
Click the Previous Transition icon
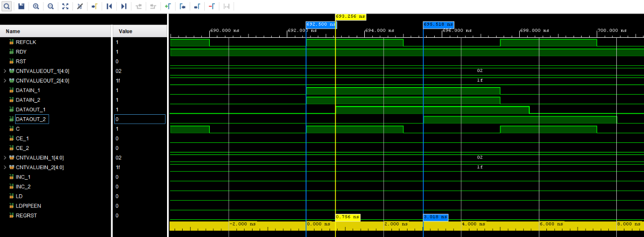pyautogui.click(x=138, y=7)
